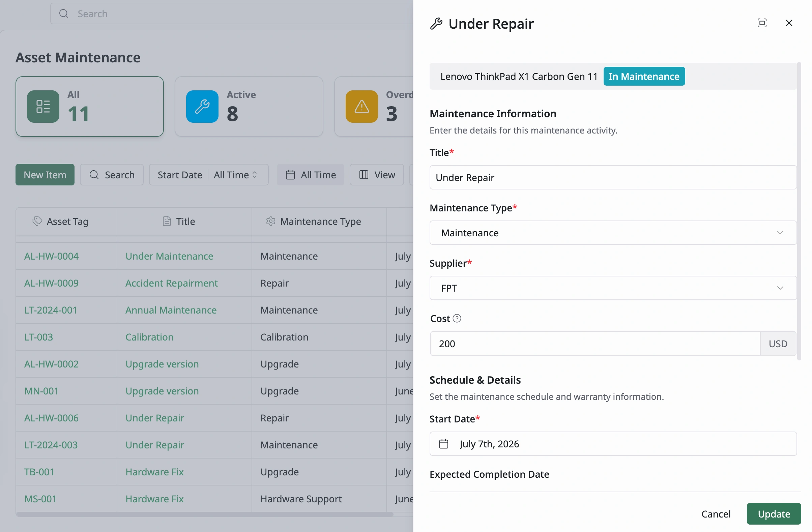Click the Cost help icon
The height and width of the screenshot is (532, 812).
click(457, 318)
